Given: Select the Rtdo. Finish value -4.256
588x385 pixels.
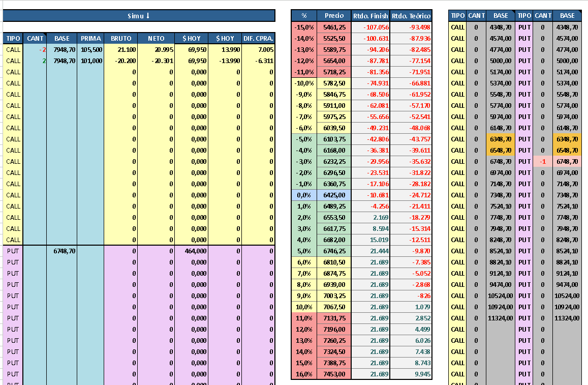Looking at the screenshot, I should point(370,206).
